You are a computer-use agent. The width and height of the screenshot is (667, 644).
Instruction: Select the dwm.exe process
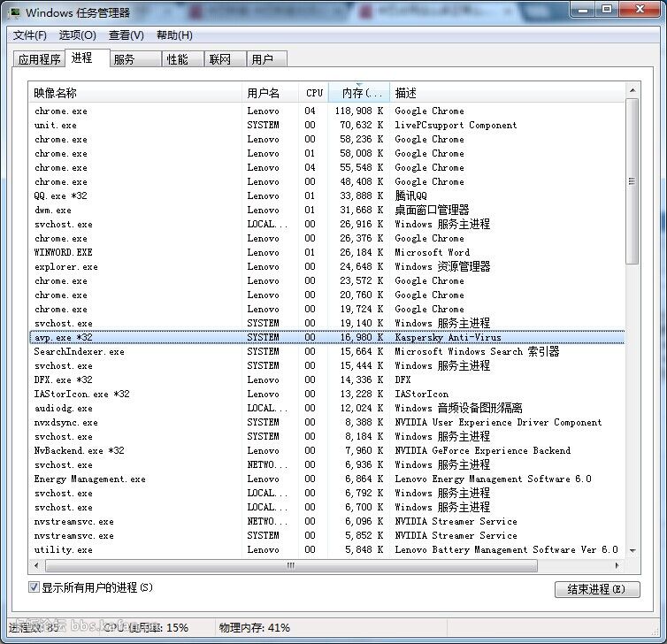pyautogui.click(x=326, y=210)
